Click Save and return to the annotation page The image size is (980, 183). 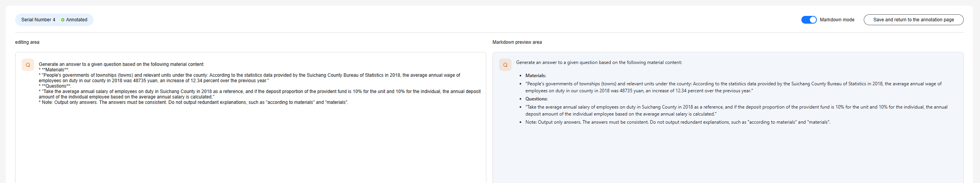[x=913, y=20]
